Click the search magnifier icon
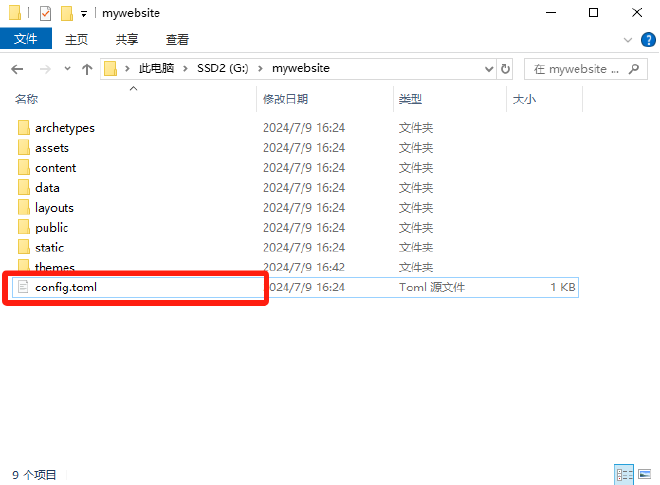This screenshot has height=485, width=660. click(x=633, y=69)
